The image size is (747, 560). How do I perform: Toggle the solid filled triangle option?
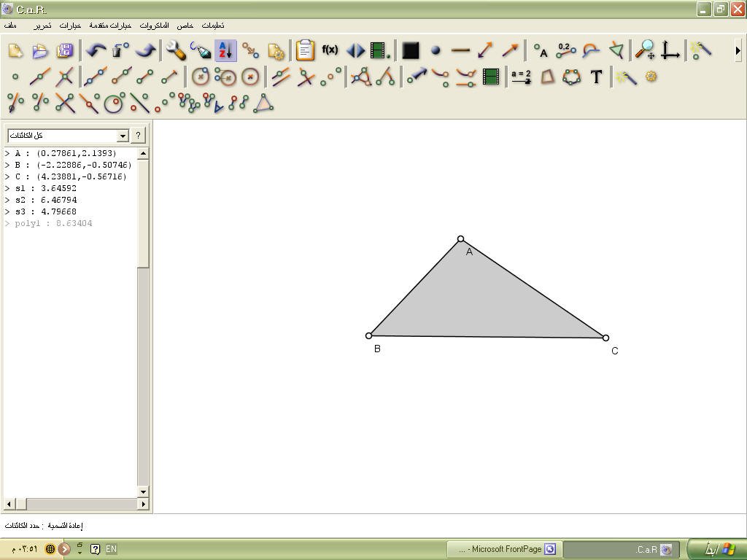pos(616,50)
